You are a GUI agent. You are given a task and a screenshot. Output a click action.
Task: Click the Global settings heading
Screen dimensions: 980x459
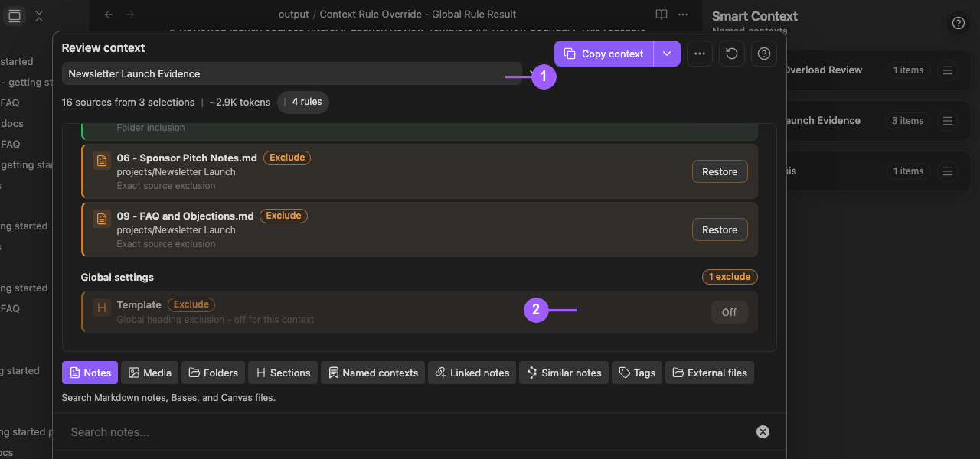click(117, 277)
